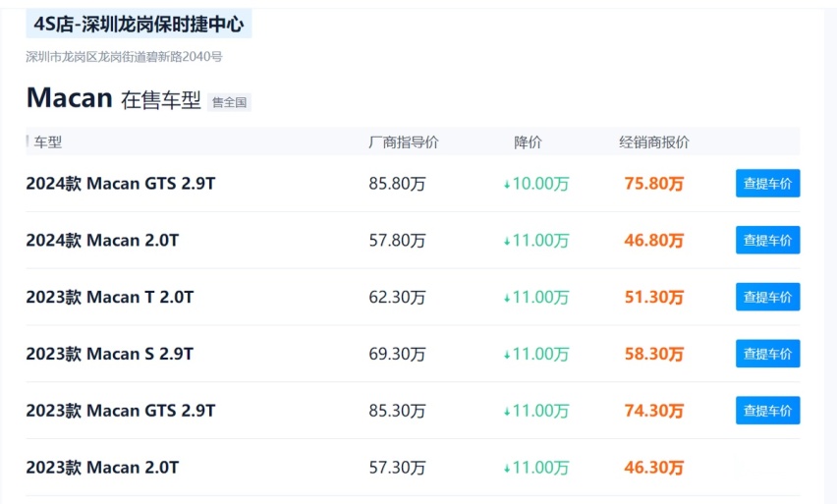
Task: Click dealer price 51.30万
Action: pyautogui.click(x=654, y=297)
